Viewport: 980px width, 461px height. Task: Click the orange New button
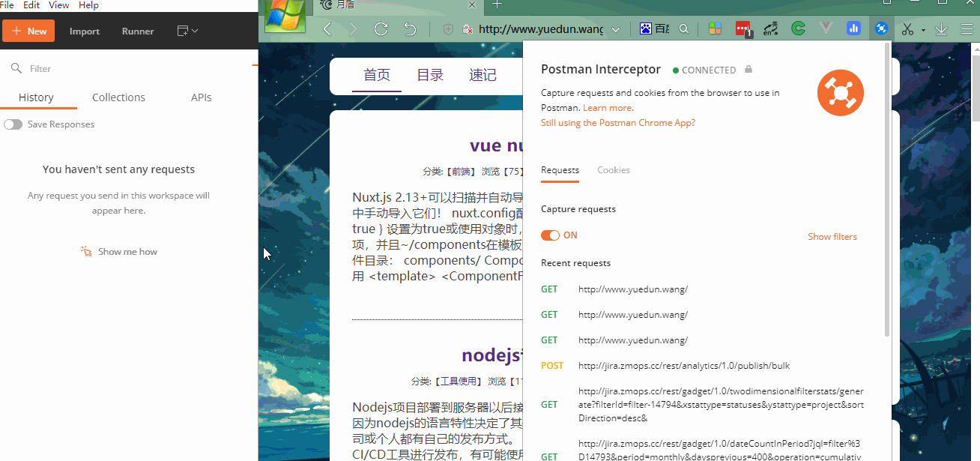[28, 31]
